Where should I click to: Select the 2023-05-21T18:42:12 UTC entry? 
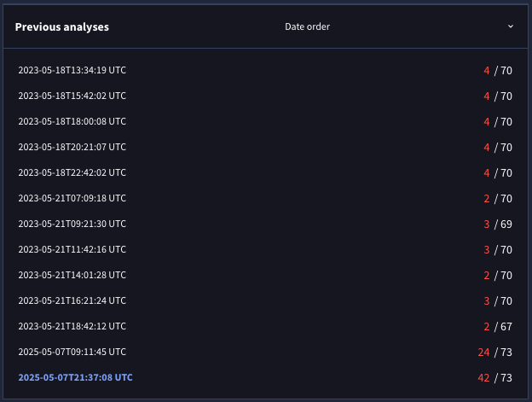pos(72,326)
